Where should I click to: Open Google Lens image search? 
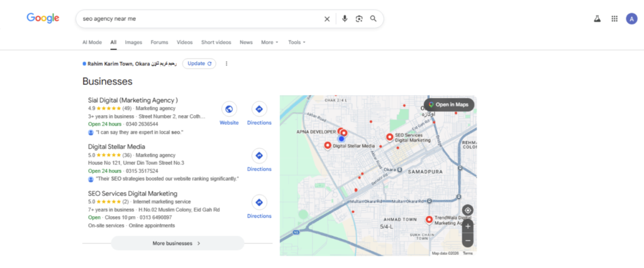pyautogui.click(x=359, y=18)
